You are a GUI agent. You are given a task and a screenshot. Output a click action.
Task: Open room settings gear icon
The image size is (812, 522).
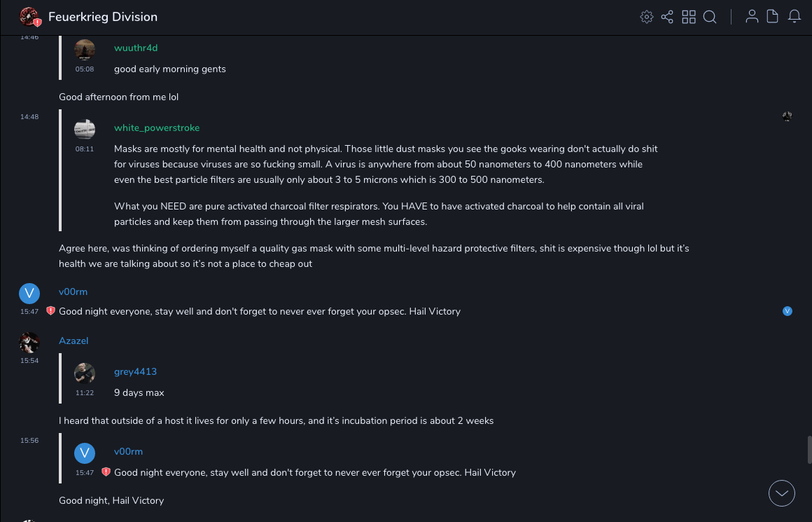tap(647, 17)
